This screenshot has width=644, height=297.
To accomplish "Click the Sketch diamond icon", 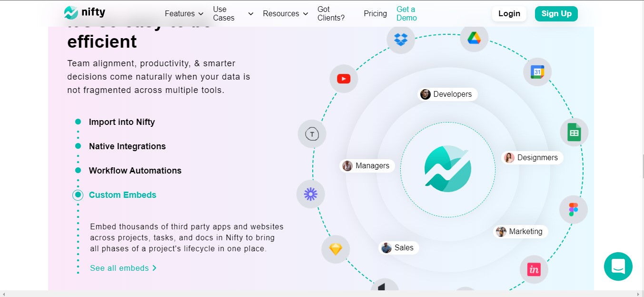I will coord(336,249).
